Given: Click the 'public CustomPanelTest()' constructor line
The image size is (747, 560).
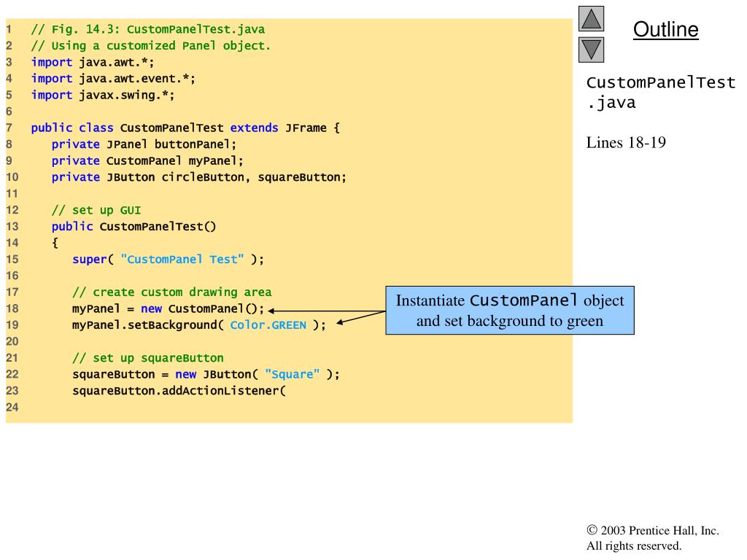Looking at the screenshot, I should (134, 227).
